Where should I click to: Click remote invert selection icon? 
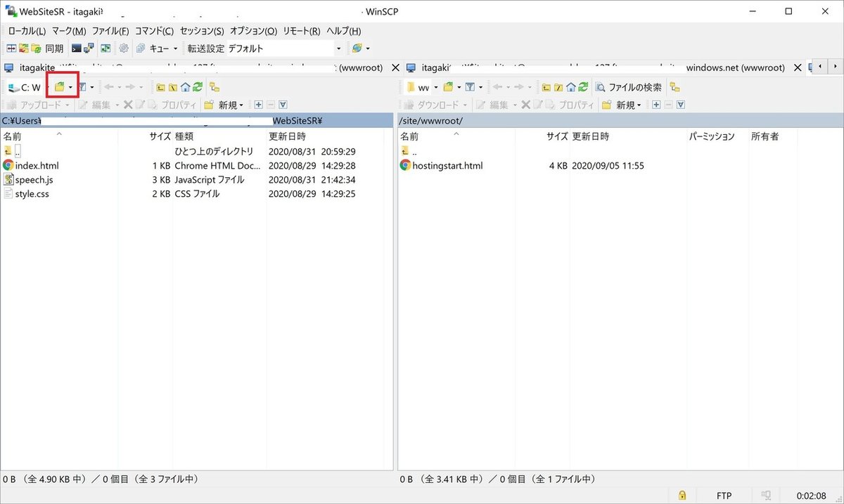(680, 105)
